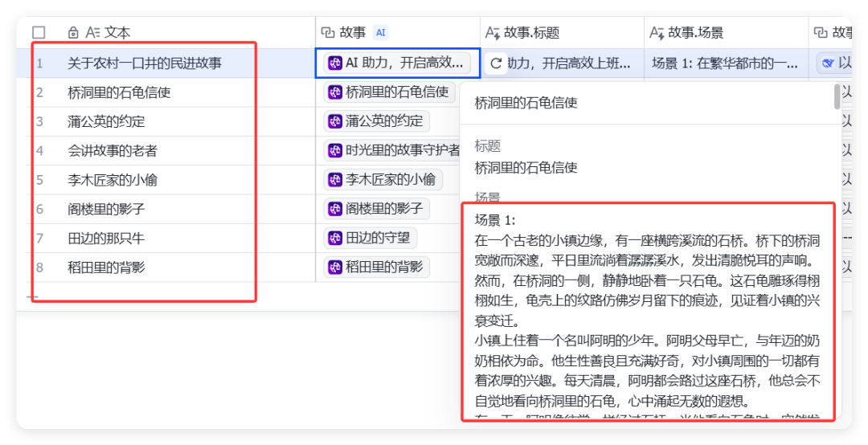Select text cell 阁楼里的影子 in row 6

click(106, 209)
